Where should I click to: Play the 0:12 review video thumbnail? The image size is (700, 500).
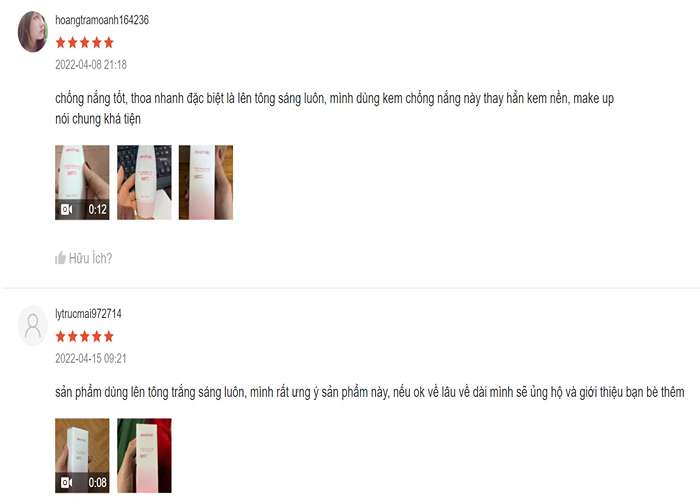[x=82, y=183]
